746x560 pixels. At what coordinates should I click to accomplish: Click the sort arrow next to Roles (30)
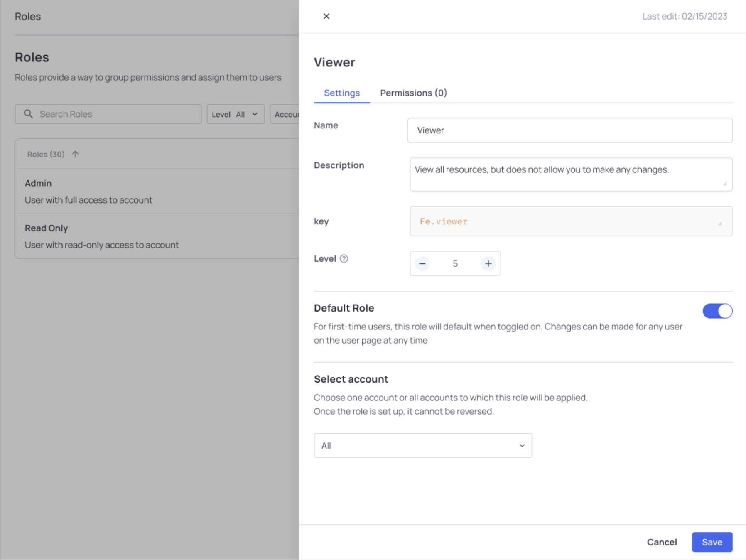[76, 154]
